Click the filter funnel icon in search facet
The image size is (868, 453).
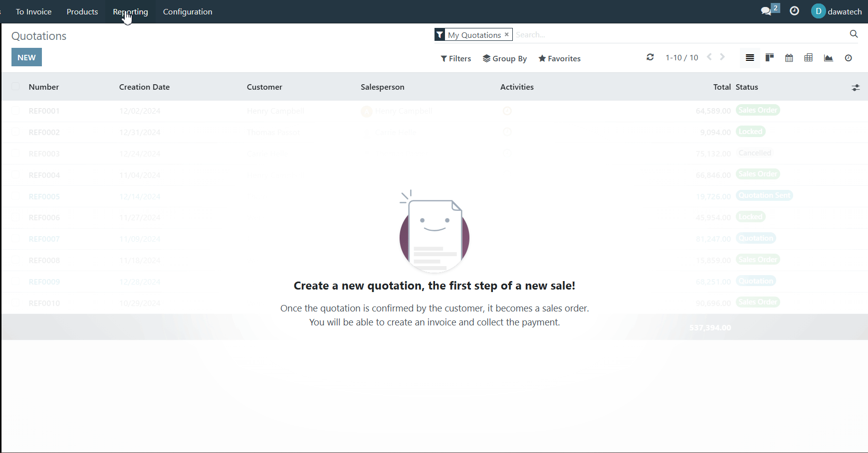(x=439, y=34)
